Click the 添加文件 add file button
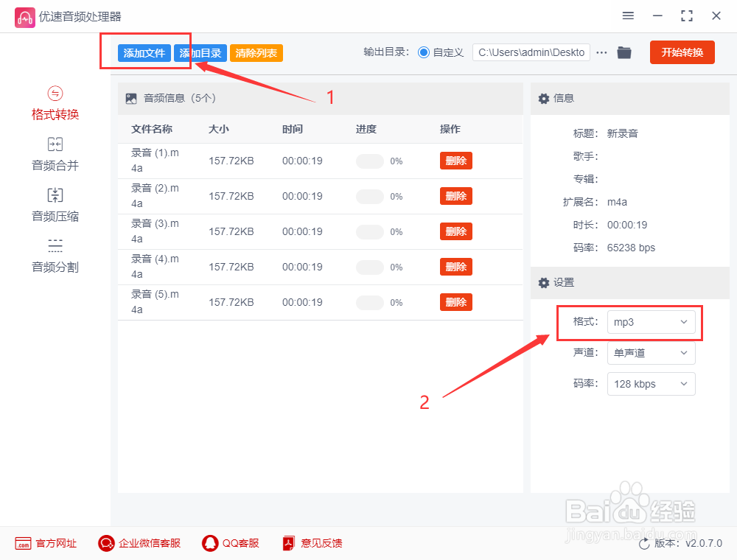This screenshot has height=560, width=737. click(x=144, y=53)
